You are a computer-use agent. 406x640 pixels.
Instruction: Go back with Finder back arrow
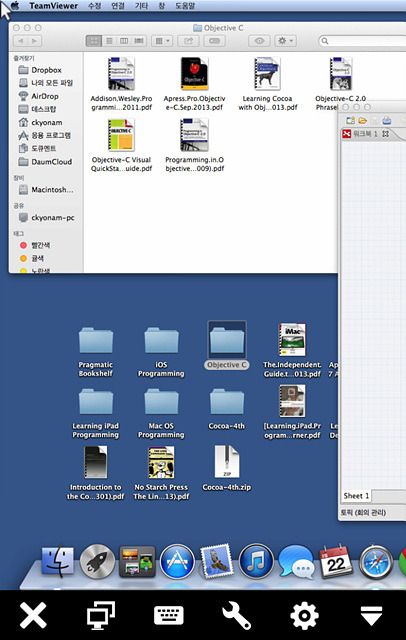click(x=20, y=41)
